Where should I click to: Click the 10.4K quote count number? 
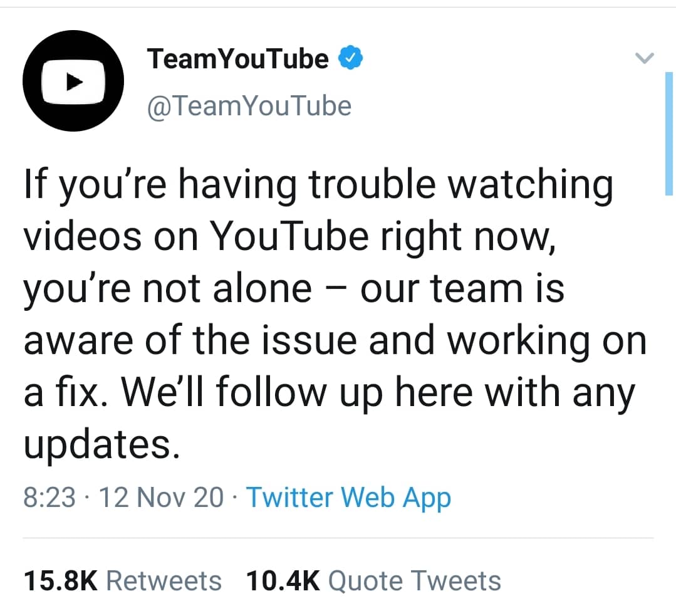click(283, 581)
